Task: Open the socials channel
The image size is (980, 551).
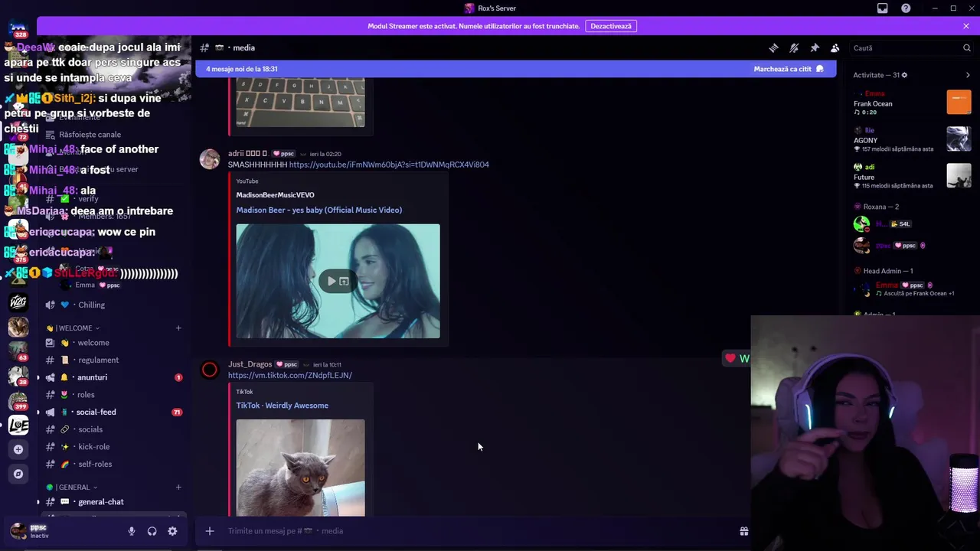Action: [113, 429]
